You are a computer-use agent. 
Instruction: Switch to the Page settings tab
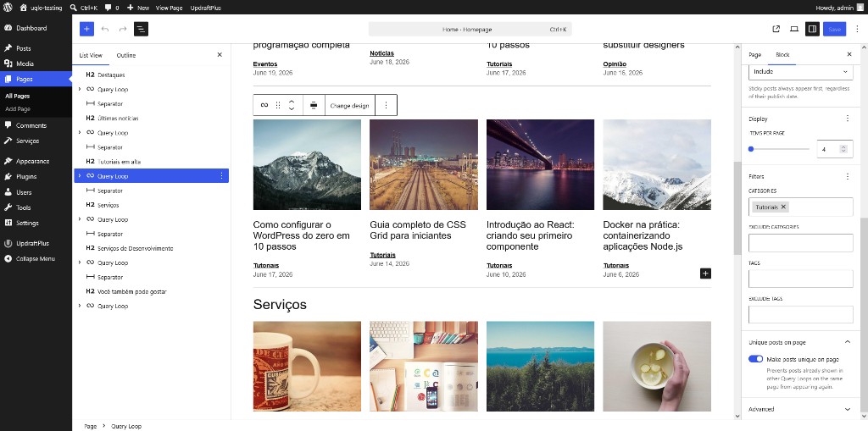coord(754,54)
